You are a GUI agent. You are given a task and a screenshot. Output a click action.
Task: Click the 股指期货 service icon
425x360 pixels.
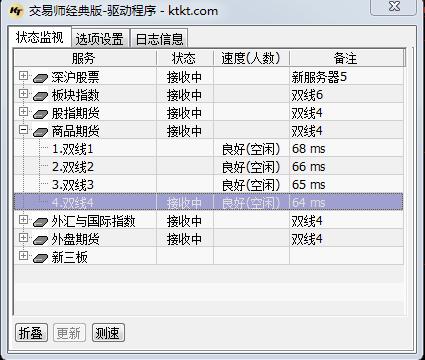click(x=41, y=114)
